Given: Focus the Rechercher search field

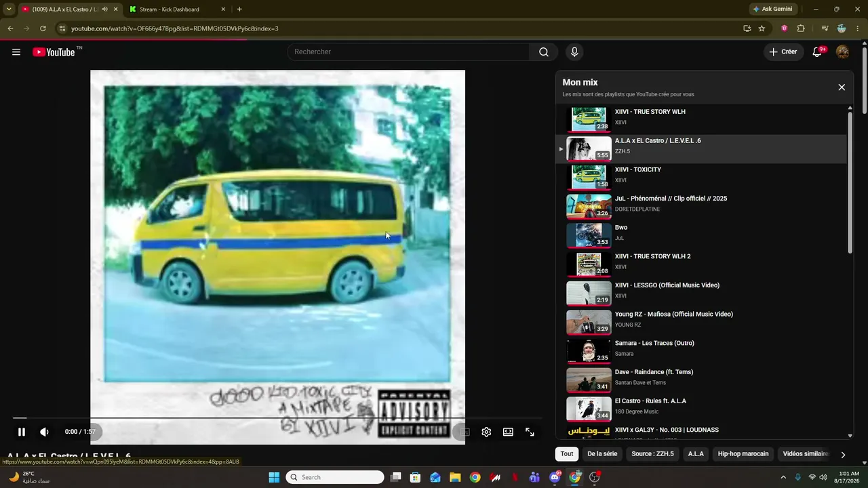Looking at the screenshot, I should pyautogui.click(x=408, y=52).
